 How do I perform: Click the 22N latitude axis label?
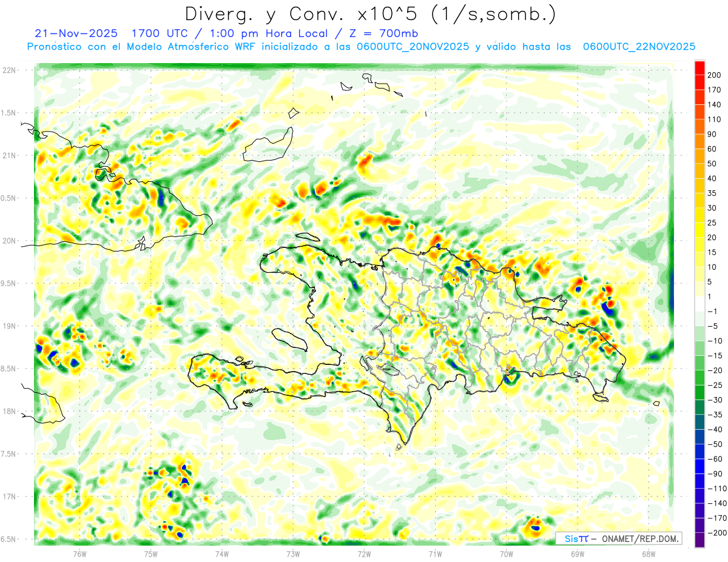pos(9,70)
